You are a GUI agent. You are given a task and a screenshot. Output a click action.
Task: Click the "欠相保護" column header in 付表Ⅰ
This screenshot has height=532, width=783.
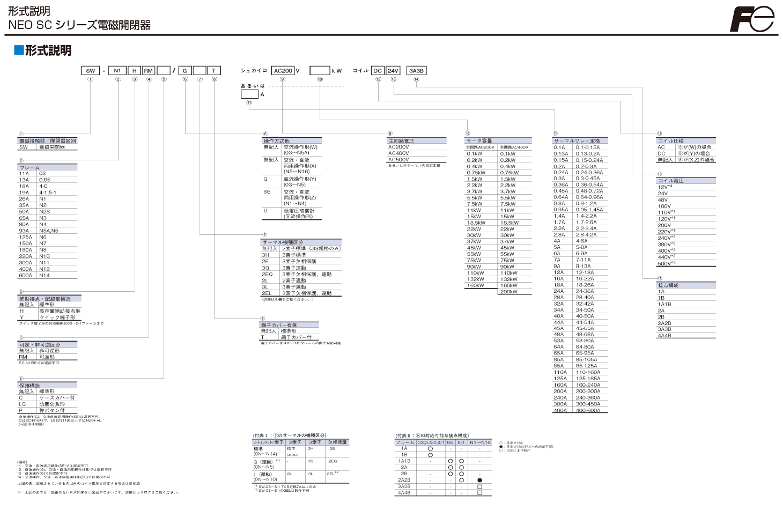click(337, 442)
